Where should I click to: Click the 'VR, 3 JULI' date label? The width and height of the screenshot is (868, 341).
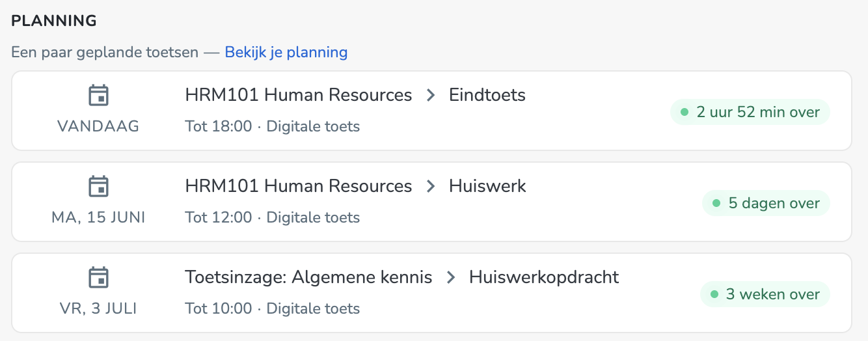point(98,308)
